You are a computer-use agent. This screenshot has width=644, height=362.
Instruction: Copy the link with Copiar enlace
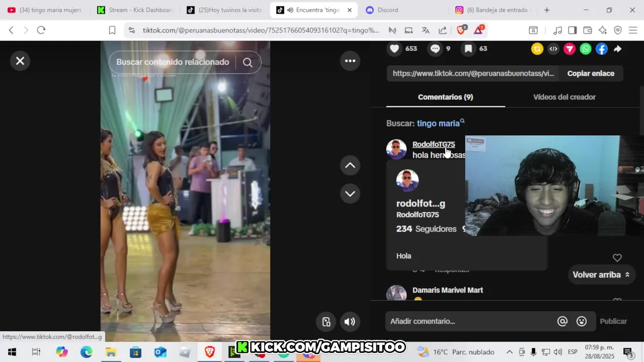coord(591,73)
